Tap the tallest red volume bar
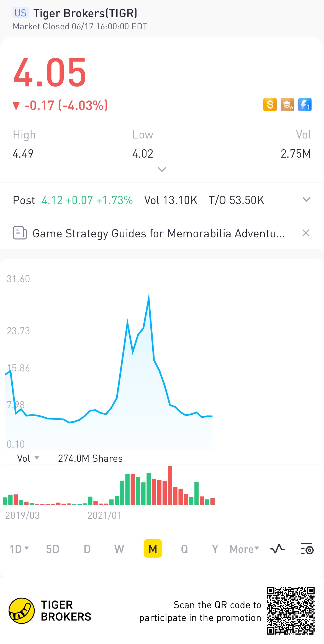This screenshot has height=644, width=324. [x=170, y=485]
